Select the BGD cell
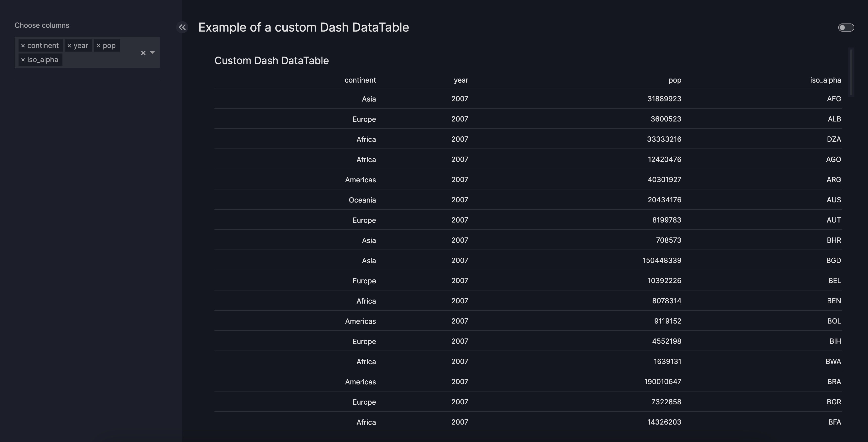The width and height of the screenshot is (868, 442). click(x=833, y=260)
